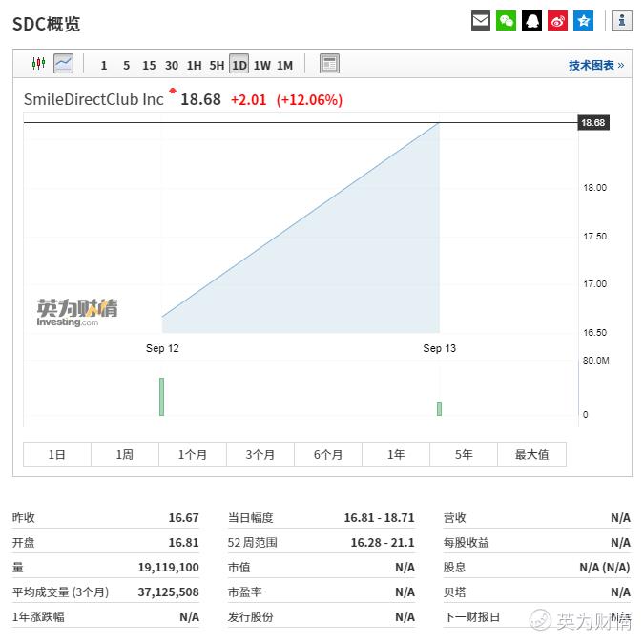
Task: Switch to candlestick chart type
Action: [x=38, y=64]
